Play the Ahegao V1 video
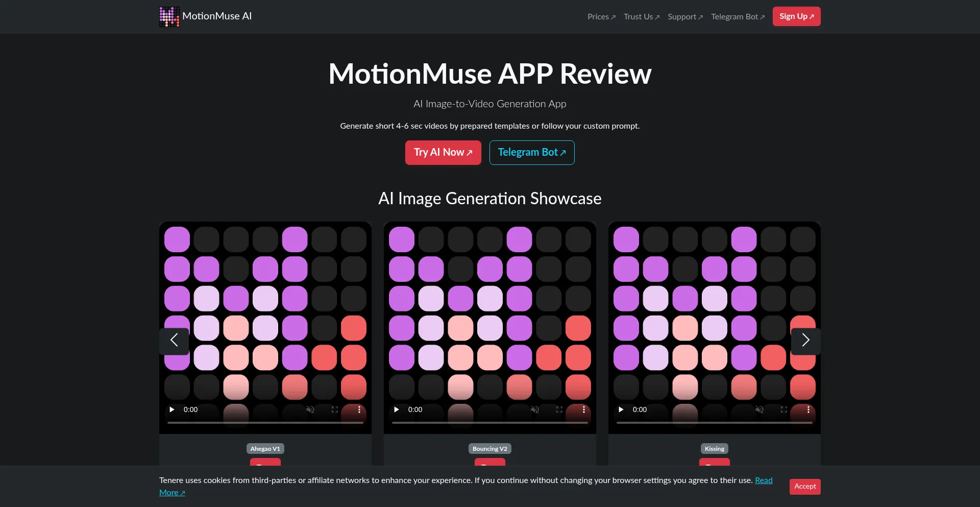Screen dimensions: 980x507 (172, 409)
